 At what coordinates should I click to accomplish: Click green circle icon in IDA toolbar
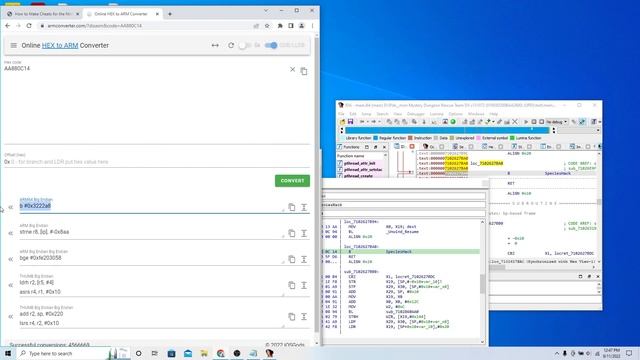[453, 122]
